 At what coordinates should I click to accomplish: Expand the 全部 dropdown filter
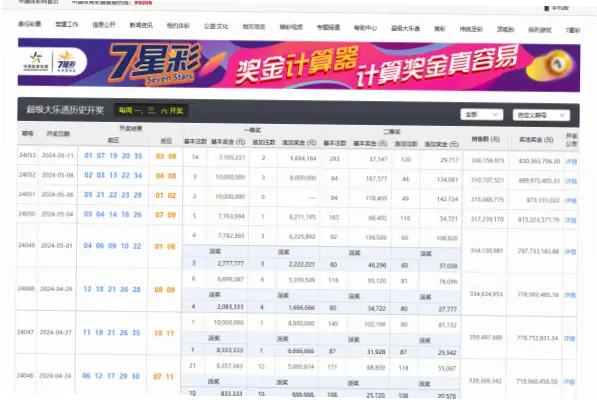click(482, 114)
